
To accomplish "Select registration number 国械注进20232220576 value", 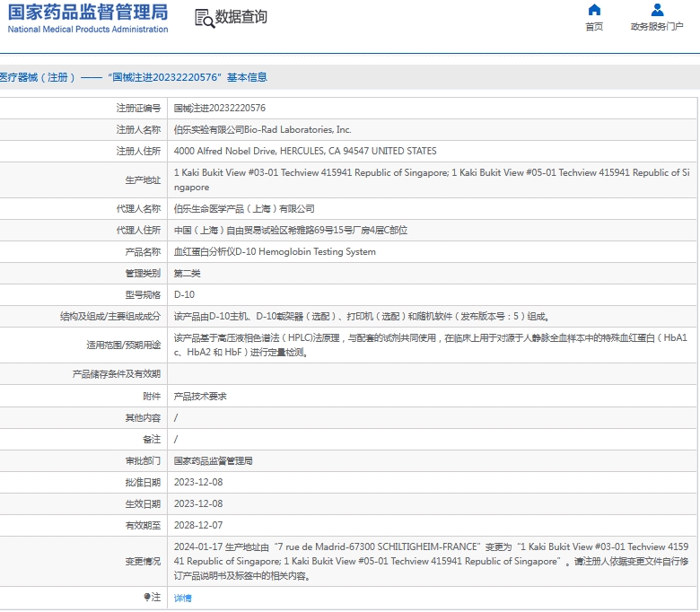I will click(x=220, y=108).
